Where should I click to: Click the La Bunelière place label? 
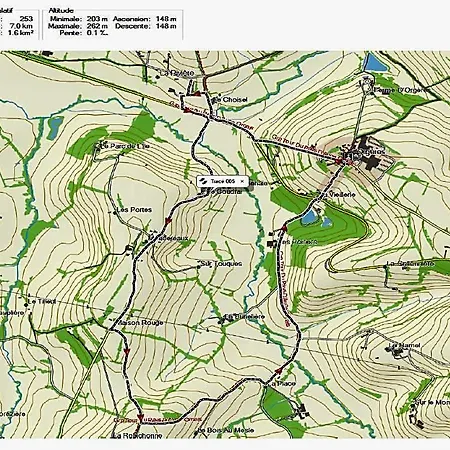244,317
